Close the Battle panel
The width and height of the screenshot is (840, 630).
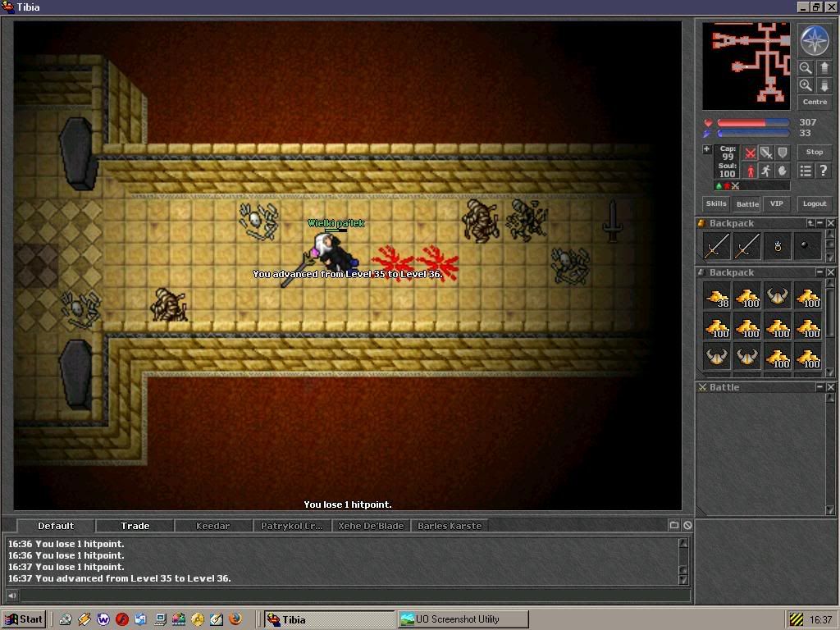click(x=830, y=387)
